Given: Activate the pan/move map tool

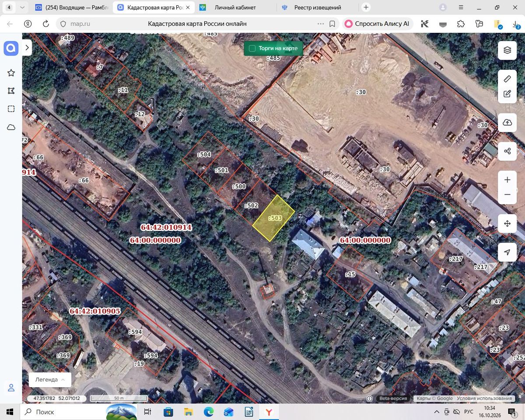Looking at the screenshot, I should click(x=507, y=224).
